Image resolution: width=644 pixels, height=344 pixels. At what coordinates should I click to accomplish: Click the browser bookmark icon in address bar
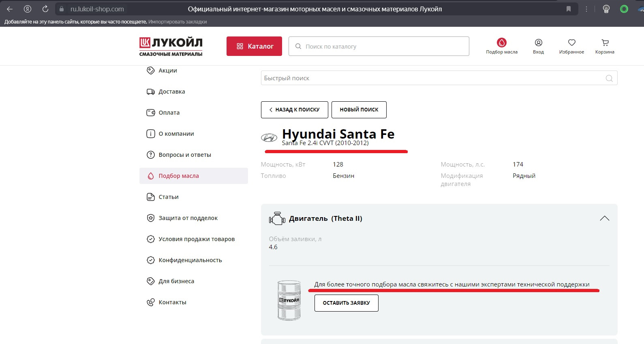569,9
